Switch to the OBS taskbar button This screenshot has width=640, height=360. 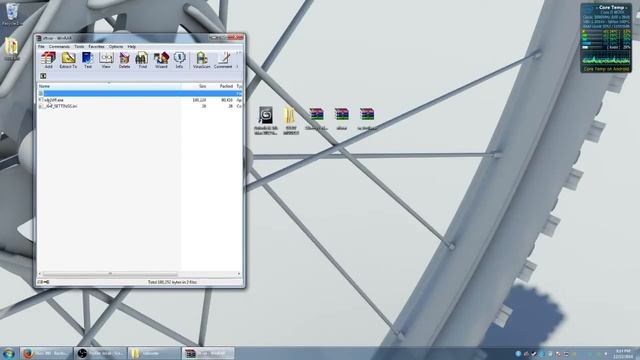tap(100, 353)
